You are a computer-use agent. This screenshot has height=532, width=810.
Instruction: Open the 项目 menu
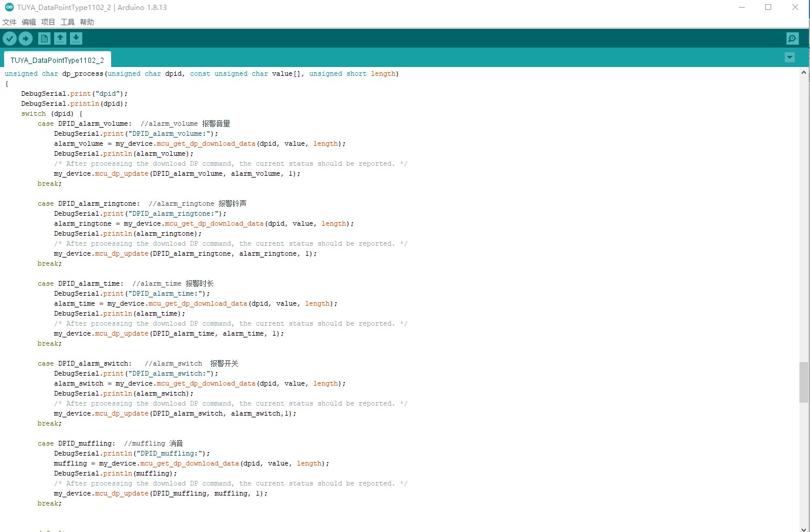coord(48,22)
